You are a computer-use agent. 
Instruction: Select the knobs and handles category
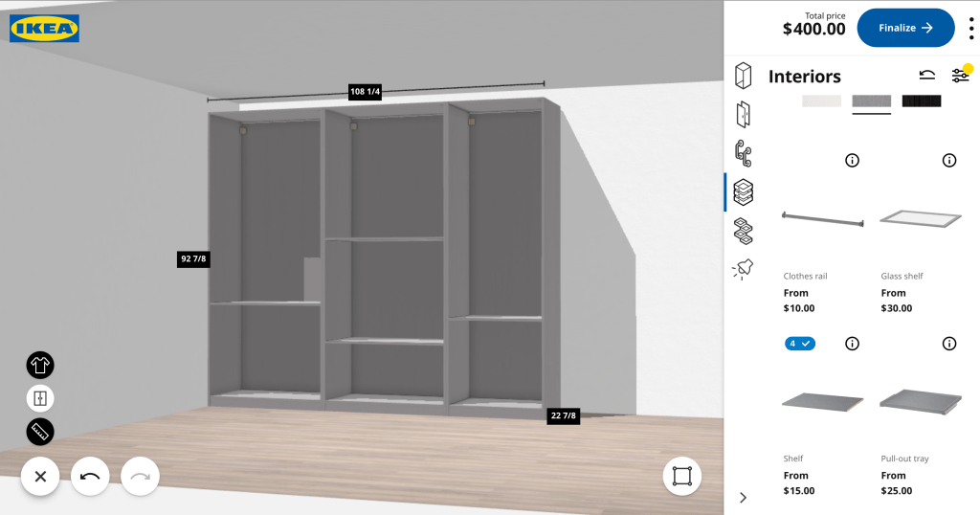click(743, 152)
